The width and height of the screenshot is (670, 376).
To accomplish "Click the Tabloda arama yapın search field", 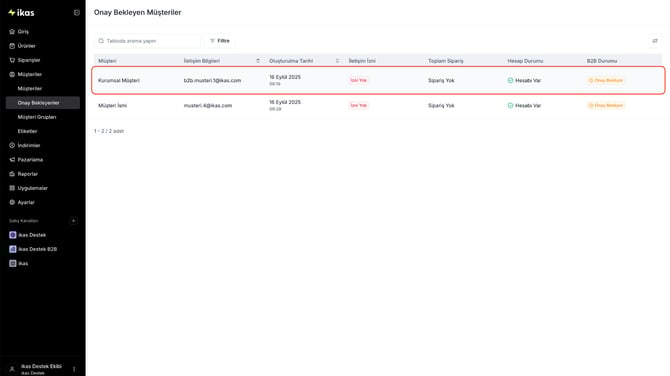I will pos(147,41).
